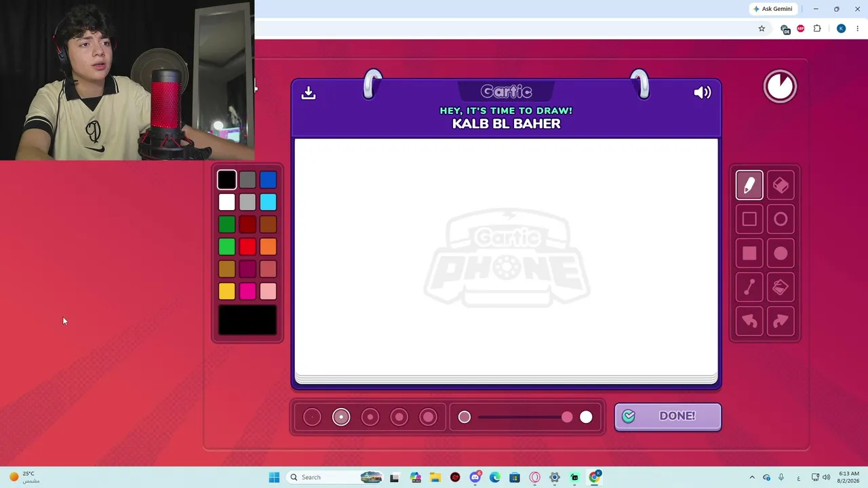Open the ABP ad blocker extension

coord(801,28)
